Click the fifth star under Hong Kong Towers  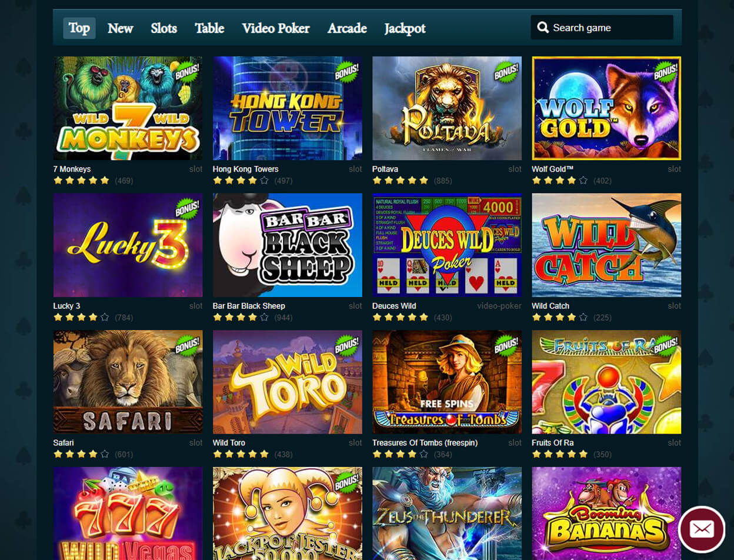click(264, 181)
